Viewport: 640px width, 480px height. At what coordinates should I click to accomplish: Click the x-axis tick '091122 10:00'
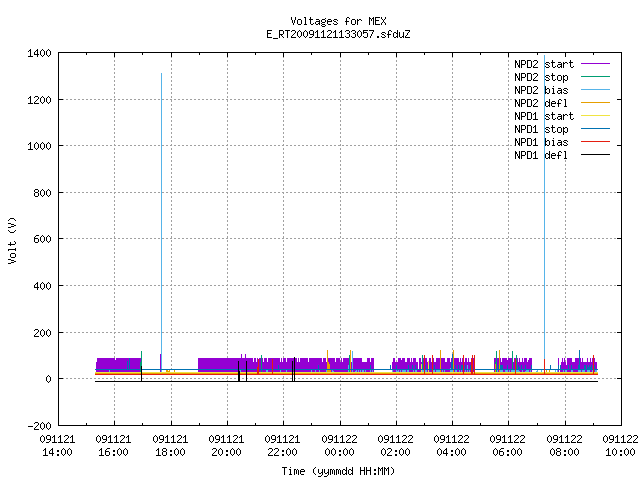tap(620, 446)
